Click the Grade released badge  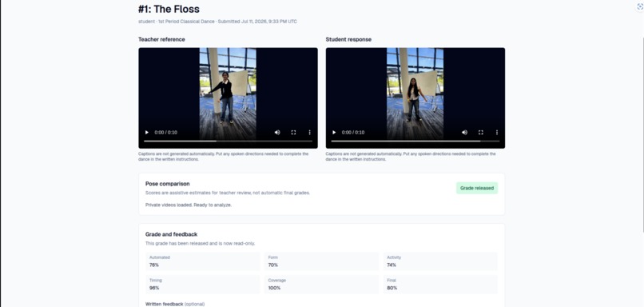tap(477, 188)
